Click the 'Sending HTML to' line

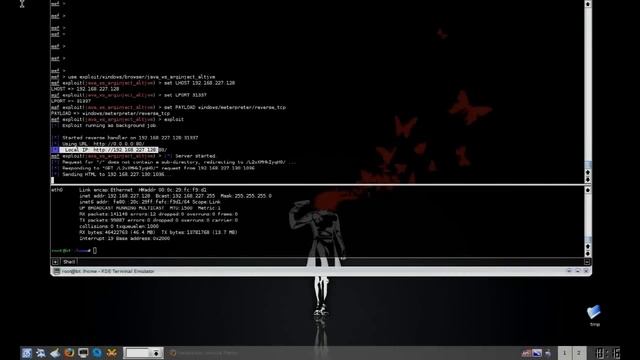(x=111, y=174)
